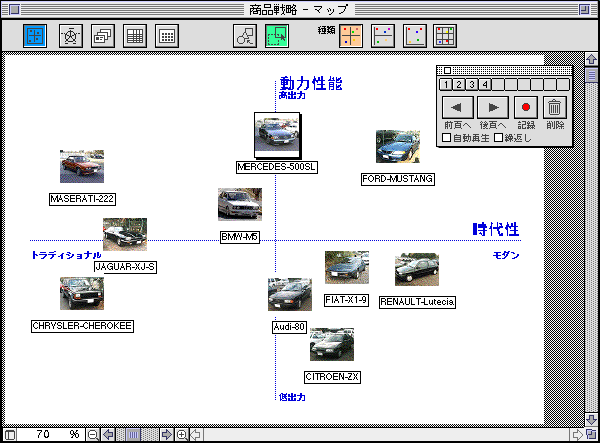Click the window zoom box in title bar
600x443 pixels.
[584, 9]
